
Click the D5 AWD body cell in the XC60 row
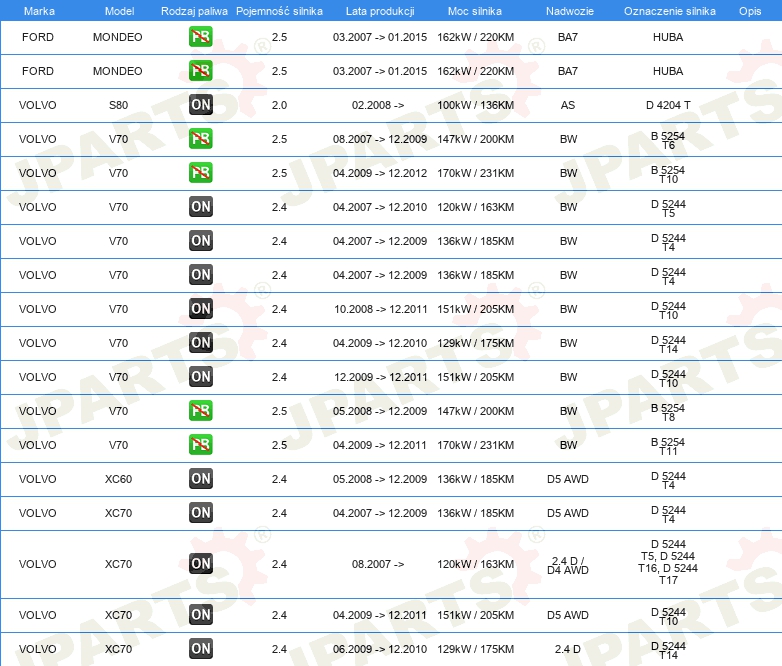click(x=568, y=479)
